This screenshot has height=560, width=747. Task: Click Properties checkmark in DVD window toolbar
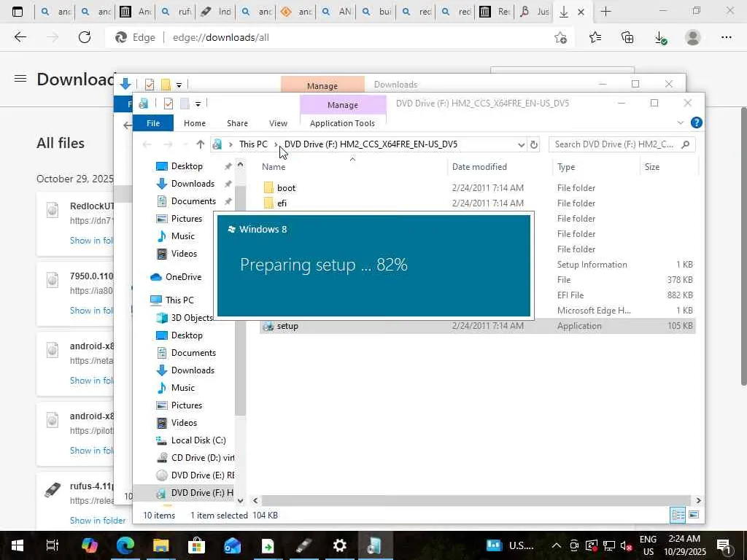(169, 104)
